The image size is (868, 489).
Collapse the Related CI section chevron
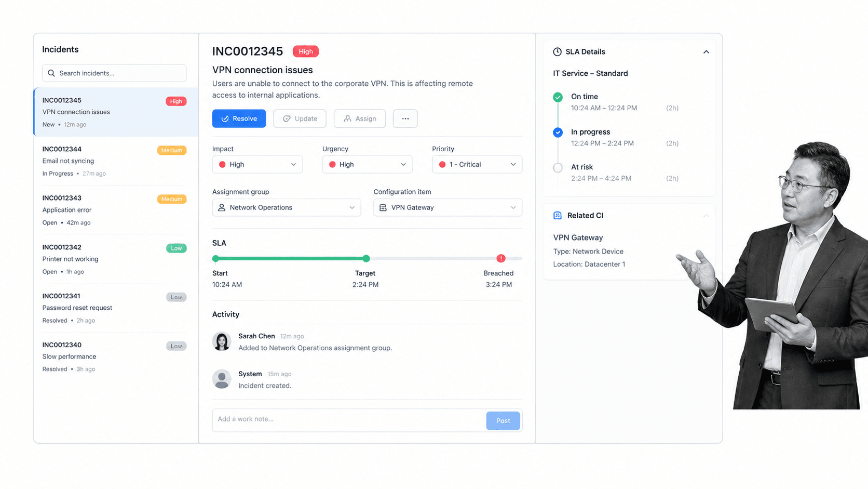point(706,216)
